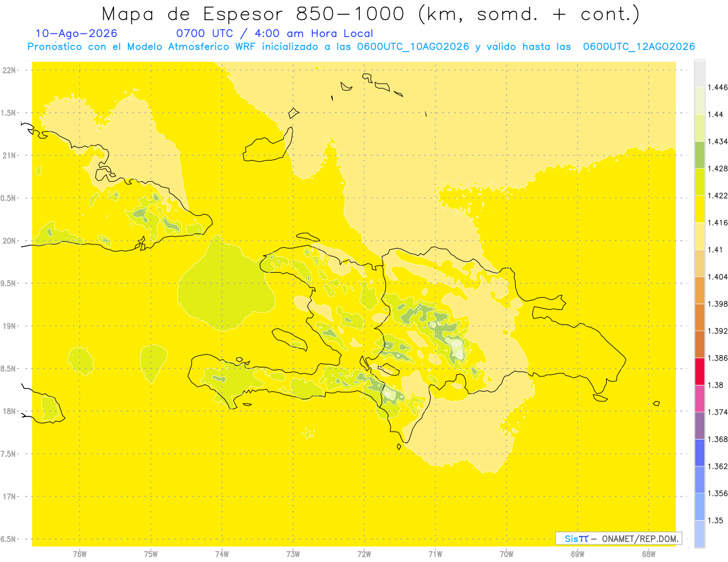This screenshot has height=562, width=728.
Task: Click the latitude label '6.5N'
Action: (9, 539)
